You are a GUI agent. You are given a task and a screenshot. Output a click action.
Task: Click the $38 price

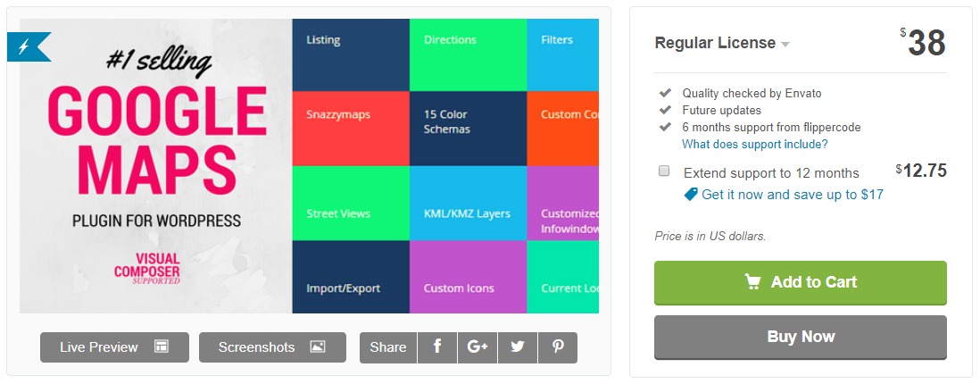[x=923, y=43]
